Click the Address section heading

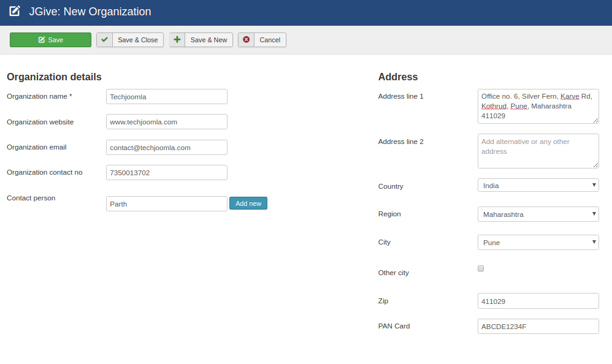tap(398, 77)
